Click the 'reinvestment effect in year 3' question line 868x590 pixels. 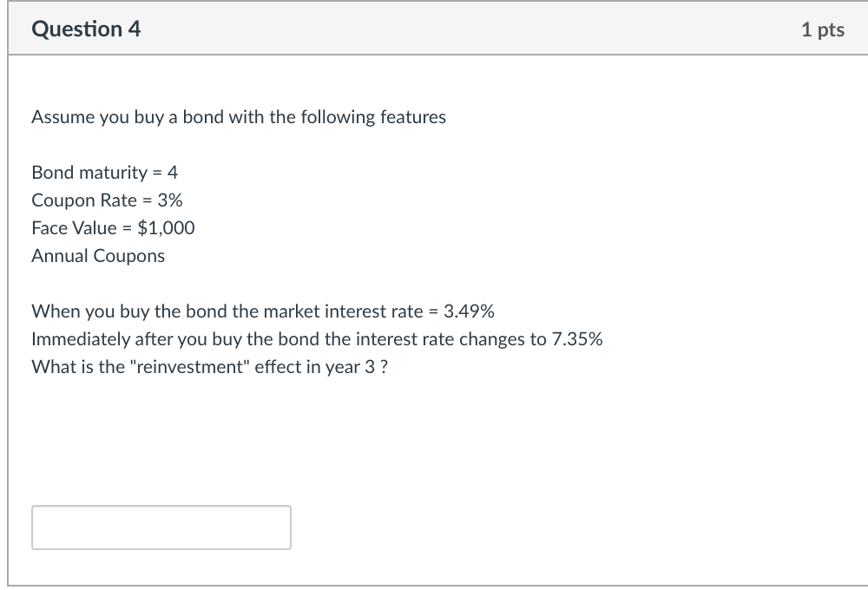(211, 366)
